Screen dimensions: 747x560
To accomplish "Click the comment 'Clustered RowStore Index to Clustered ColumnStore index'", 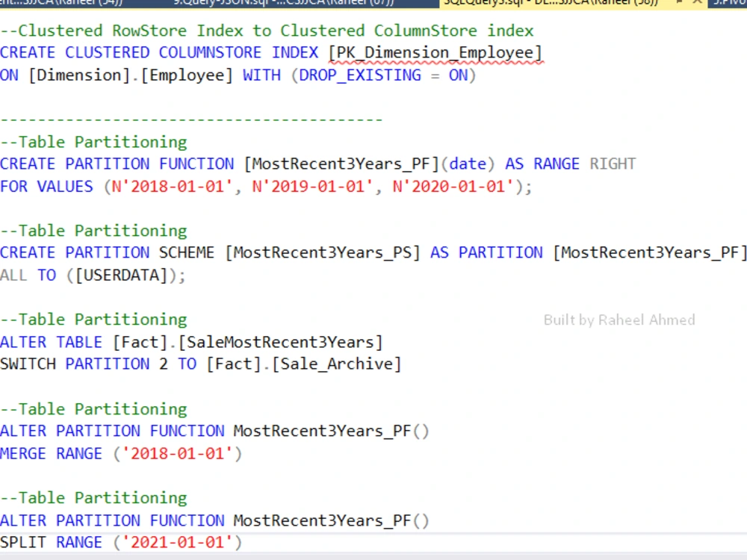I will (267, 31).
